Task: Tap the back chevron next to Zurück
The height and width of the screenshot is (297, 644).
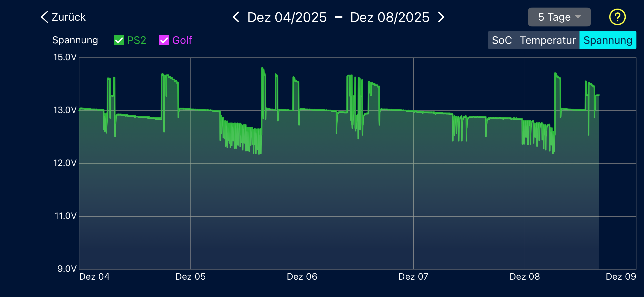Action: 44,17
